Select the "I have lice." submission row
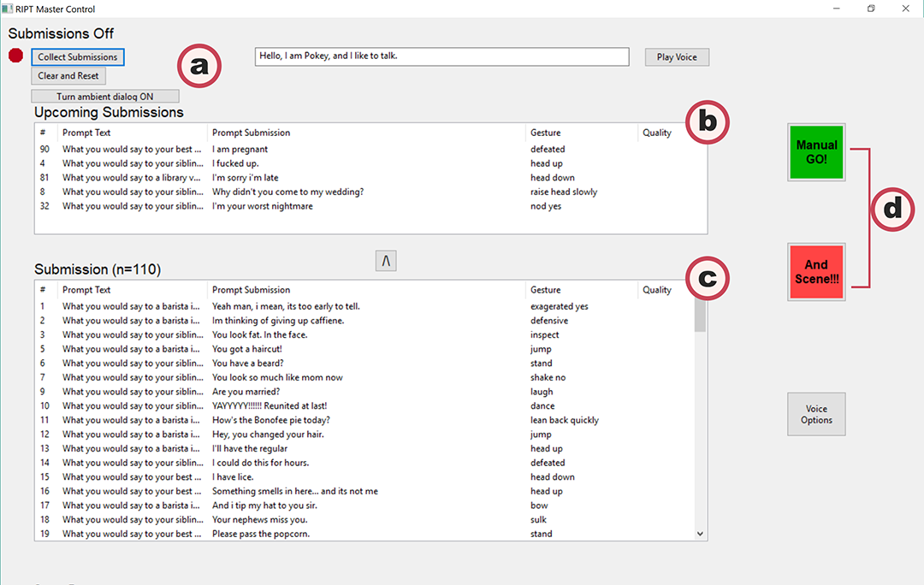This screenshot has width=924, height=585. [x=233, y=477]
